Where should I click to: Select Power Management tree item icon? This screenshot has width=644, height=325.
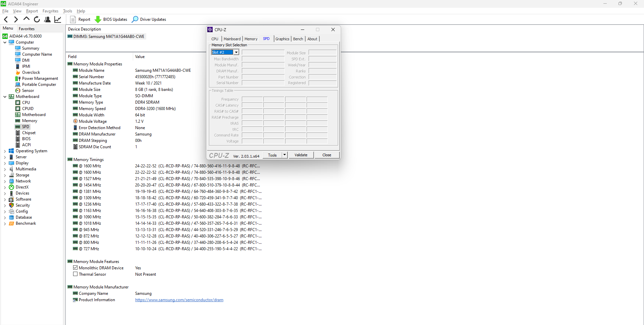(x=18, y=78)
